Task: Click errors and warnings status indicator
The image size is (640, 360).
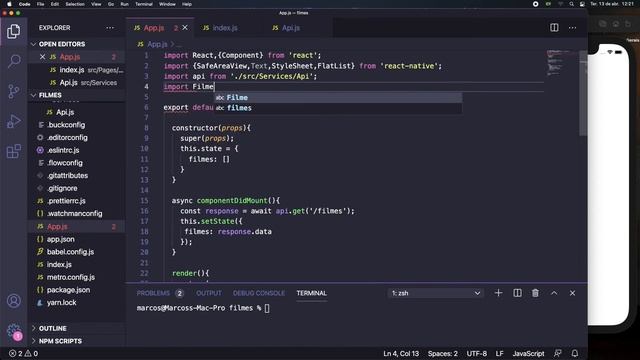Action: coord(23,353)
